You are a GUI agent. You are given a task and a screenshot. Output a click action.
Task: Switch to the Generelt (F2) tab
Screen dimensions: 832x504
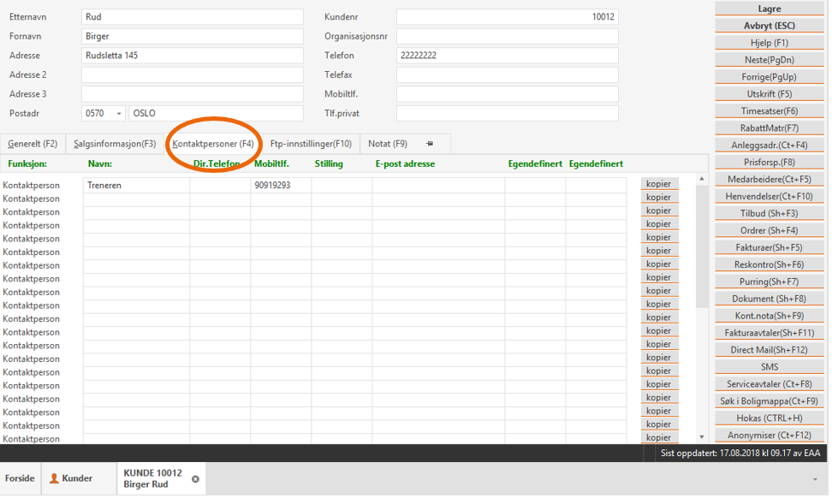click(33, 144)
